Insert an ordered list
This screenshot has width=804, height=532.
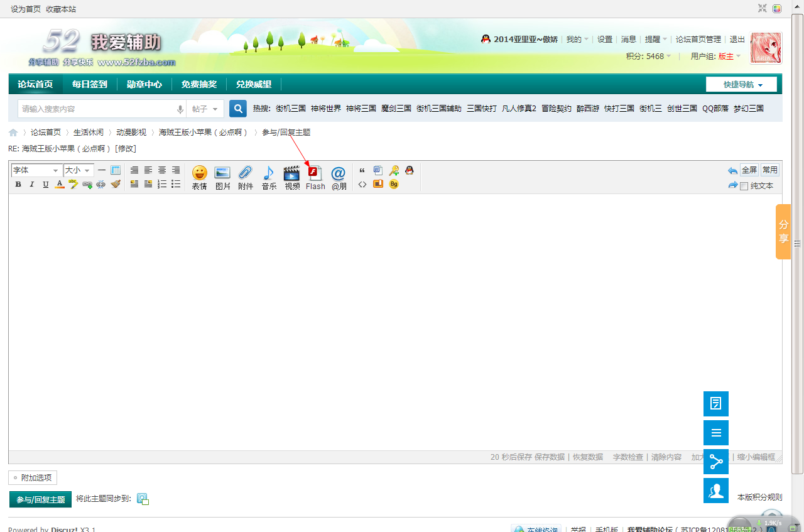162,184
